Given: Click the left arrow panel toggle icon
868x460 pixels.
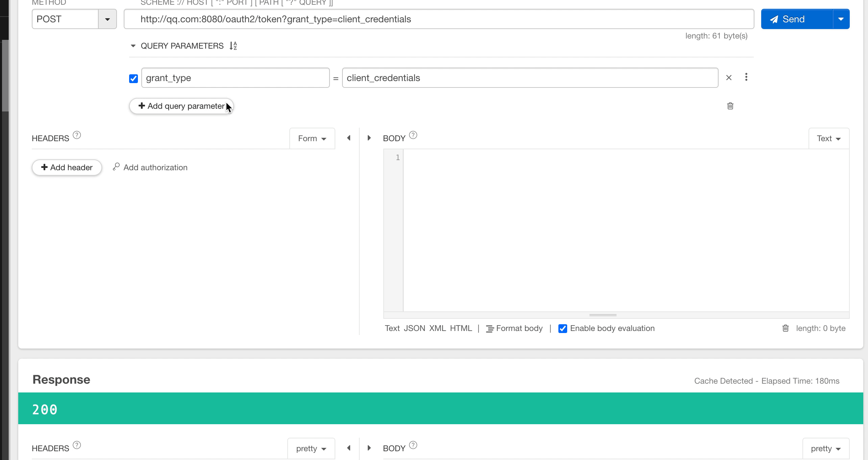Looking at the screenshot, I should tap(348, 138).
